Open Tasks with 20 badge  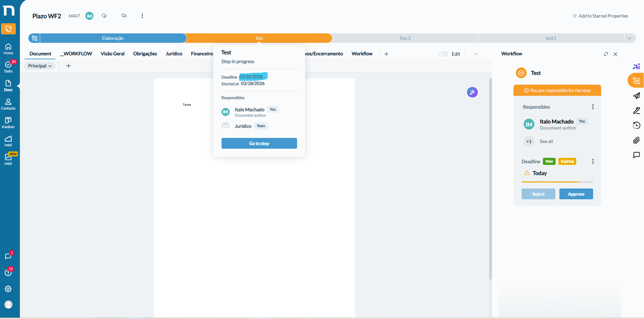click(x=8, y=67)
